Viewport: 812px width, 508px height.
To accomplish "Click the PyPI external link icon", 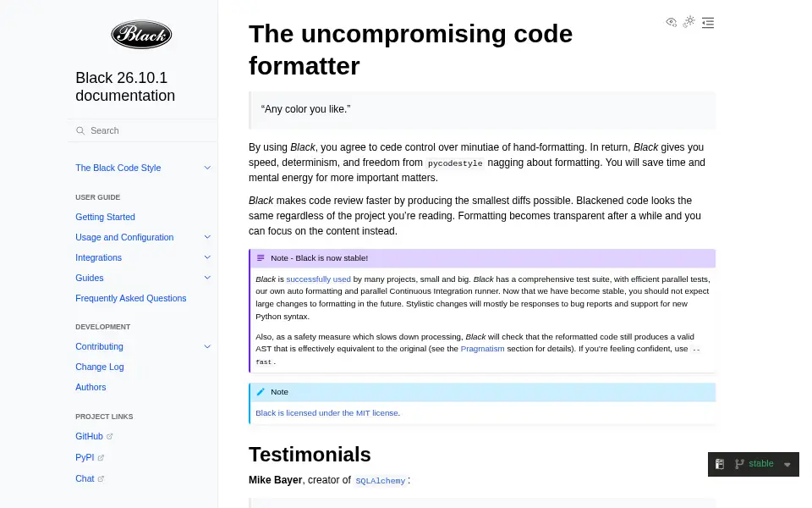I will (x=101, y=458).
